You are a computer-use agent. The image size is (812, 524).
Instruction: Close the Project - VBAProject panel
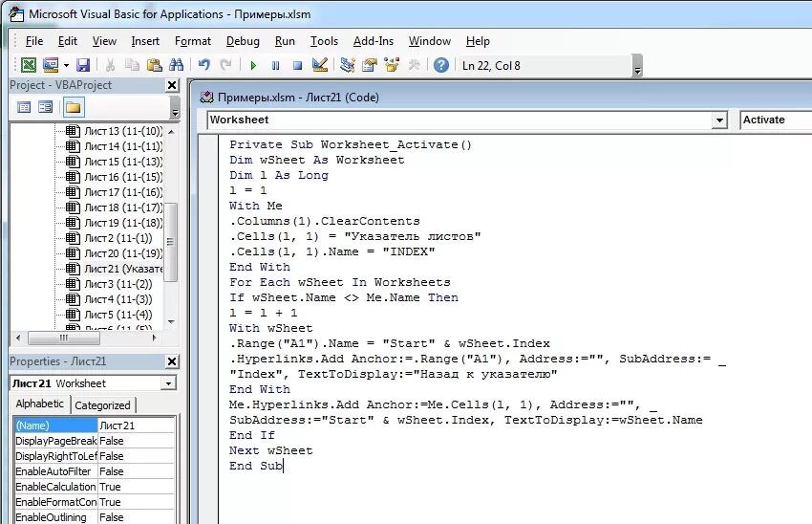tap(172, 85)
